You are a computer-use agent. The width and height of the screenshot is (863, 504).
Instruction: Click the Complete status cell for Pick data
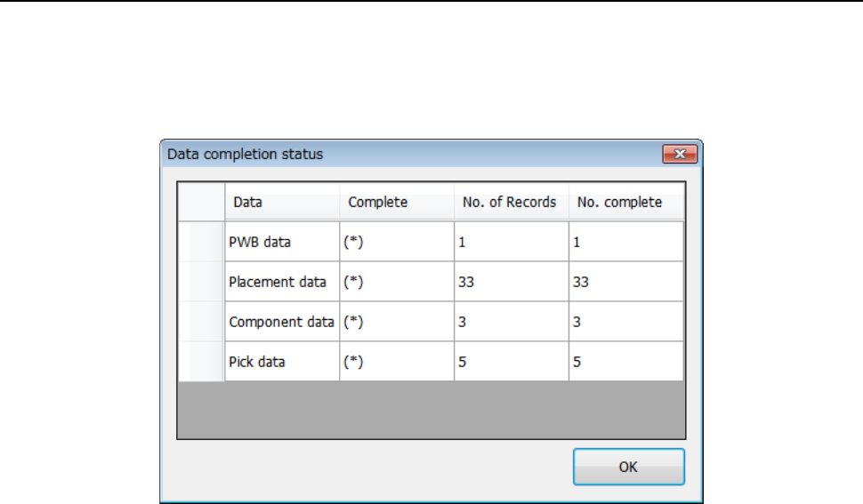coord(396,362)
